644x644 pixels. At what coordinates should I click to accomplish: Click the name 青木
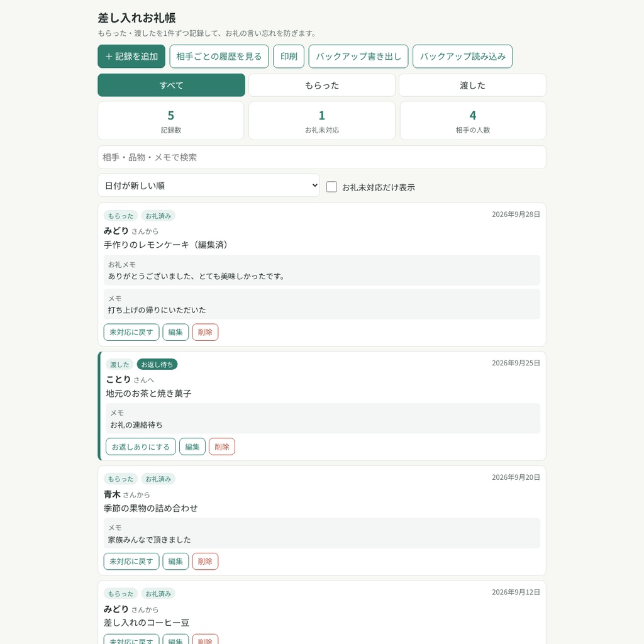click(112, 494)
